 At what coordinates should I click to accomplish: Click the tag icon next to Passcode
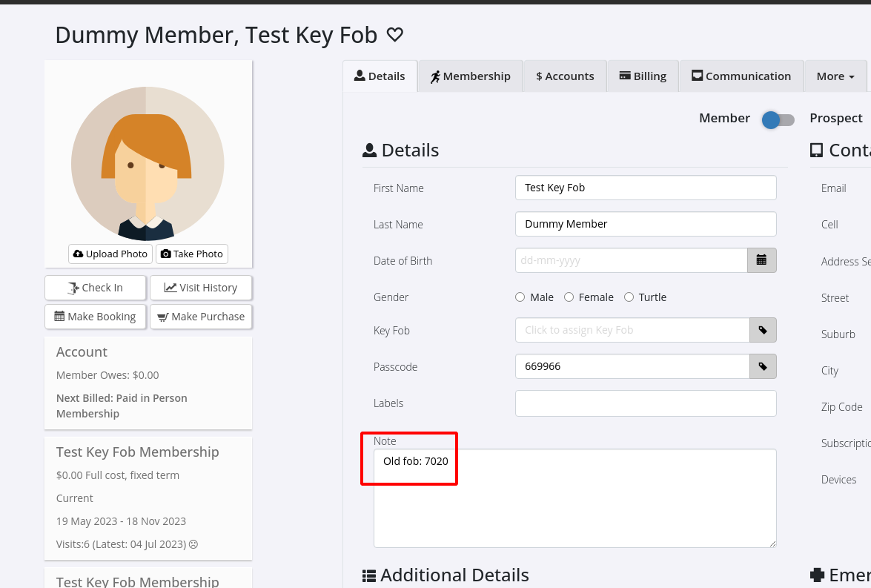(763, 366)
